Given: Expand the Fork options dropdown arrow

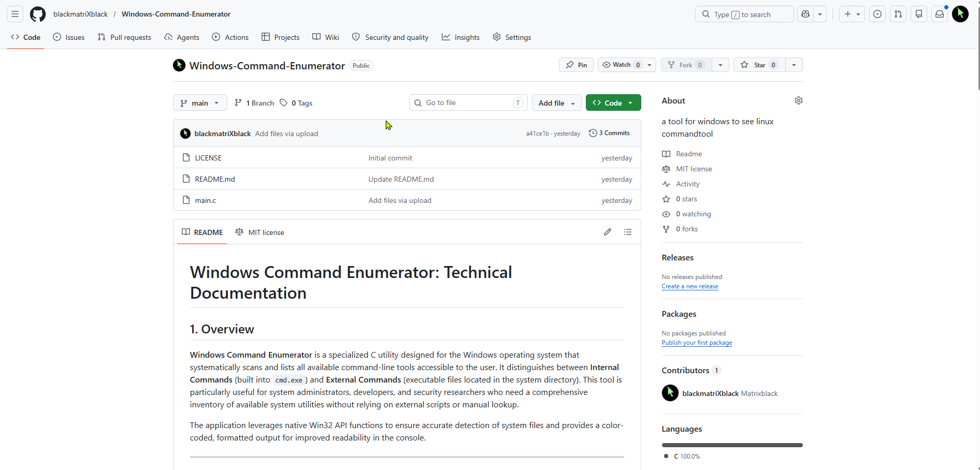Looking at the screenshot, I should click(720, 65).
